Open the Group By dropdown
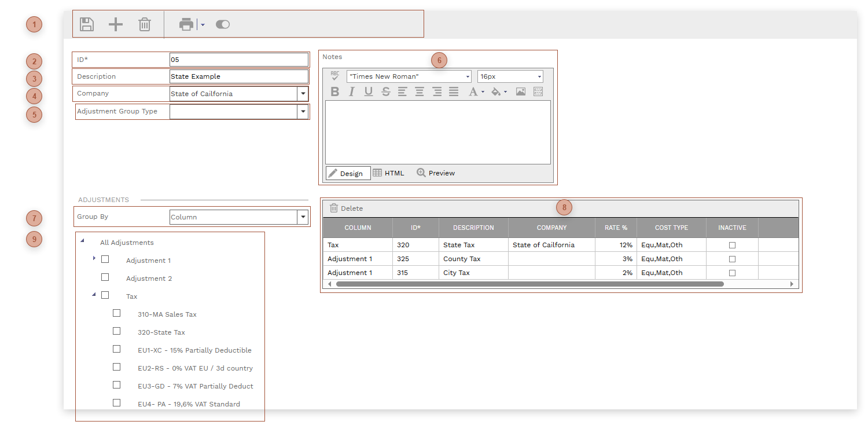This screenshot has width=868, height=436. point(303,217)
